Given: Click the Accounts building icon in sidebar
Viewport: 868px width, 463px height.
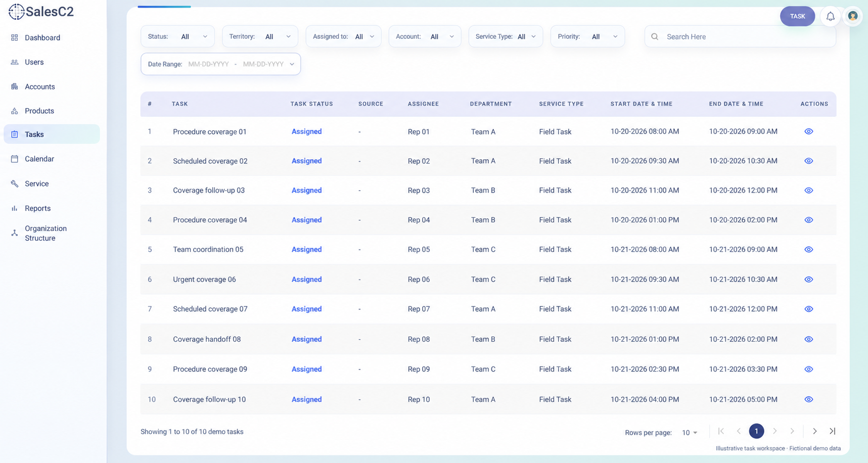Looking at the screenshot, I should pos(15,86).
